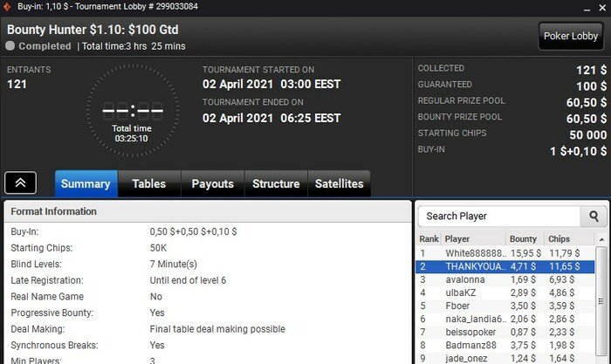Image resolution: width=611 pixels, height=364 pixels.
Task: Select the Summary tab
Action: click(x=86, y=183)
